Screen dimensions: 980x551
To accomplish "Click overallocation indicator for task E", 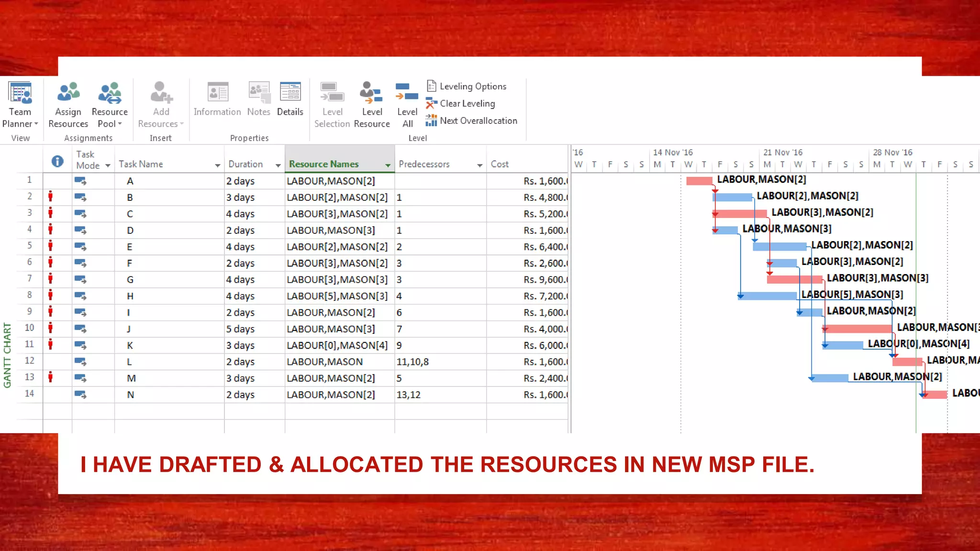I will (50, 246).
